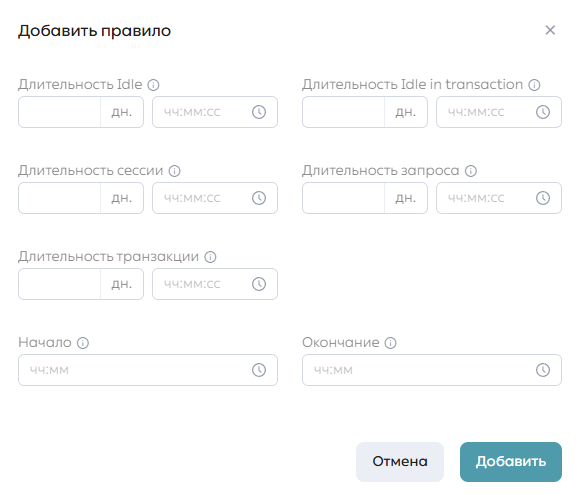
Task: Click the Начало чч:мм input
Action: [148, 370]
